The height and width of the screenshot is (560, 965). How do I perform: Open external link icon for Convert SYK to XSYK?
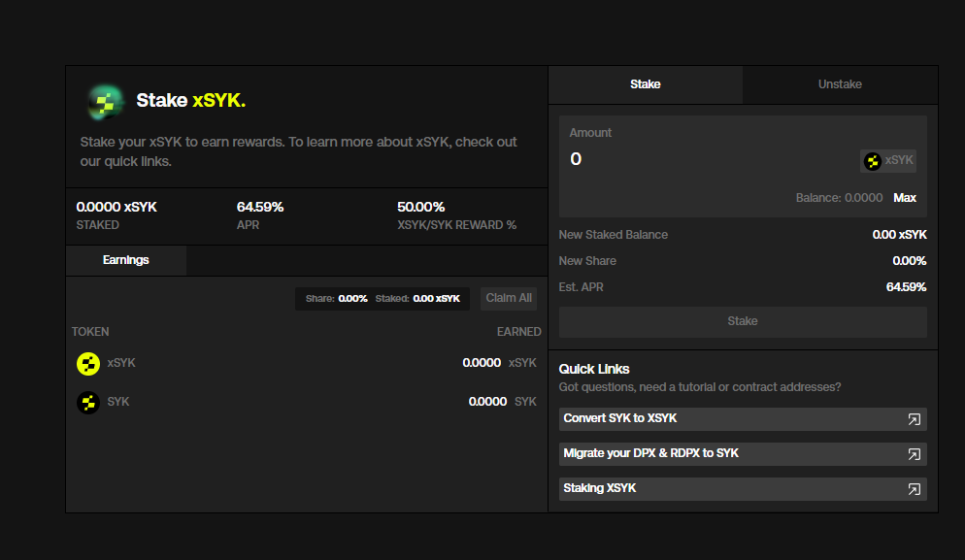(x=914, y=419)
